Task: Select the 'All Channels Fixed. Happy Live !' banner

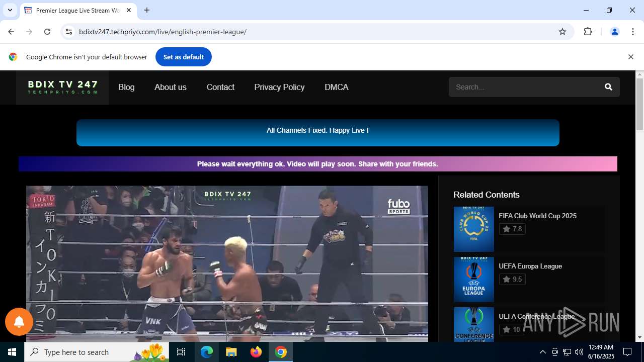Action: (318, 133)
